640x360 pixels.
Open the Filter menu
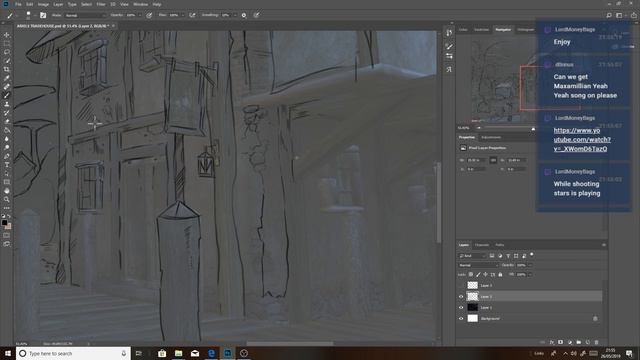pyautogui.click(x=101, y=4)
